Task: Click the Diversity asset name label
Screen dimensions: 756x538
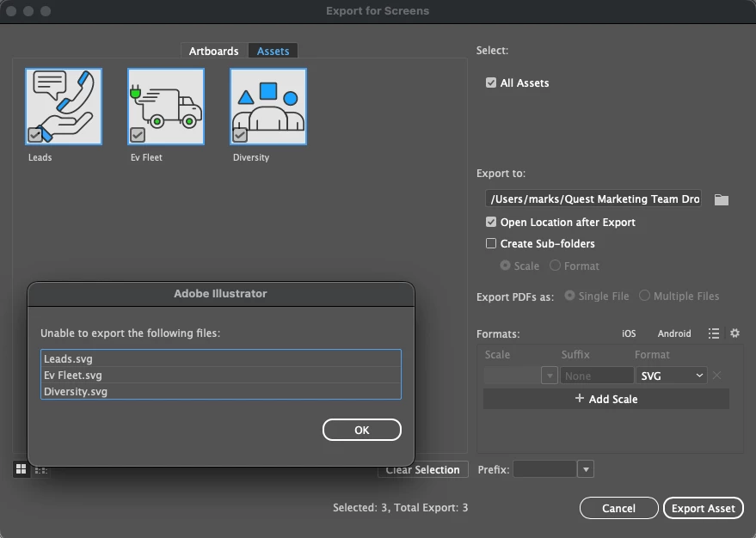Action: point(251,157)
